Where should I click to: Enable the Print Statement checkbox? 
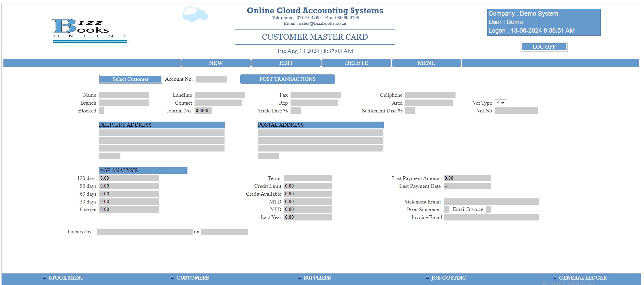click(446, 210)
